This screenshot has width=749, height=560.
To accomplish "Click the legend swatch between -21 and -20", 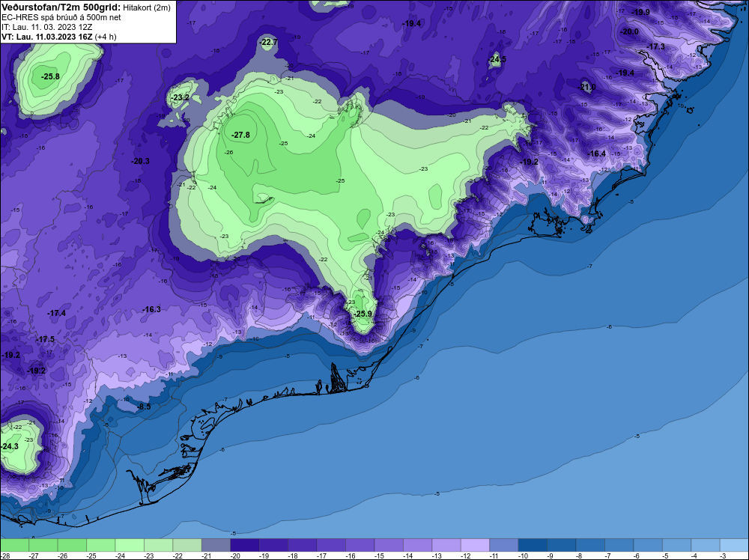I will (216, 545).
